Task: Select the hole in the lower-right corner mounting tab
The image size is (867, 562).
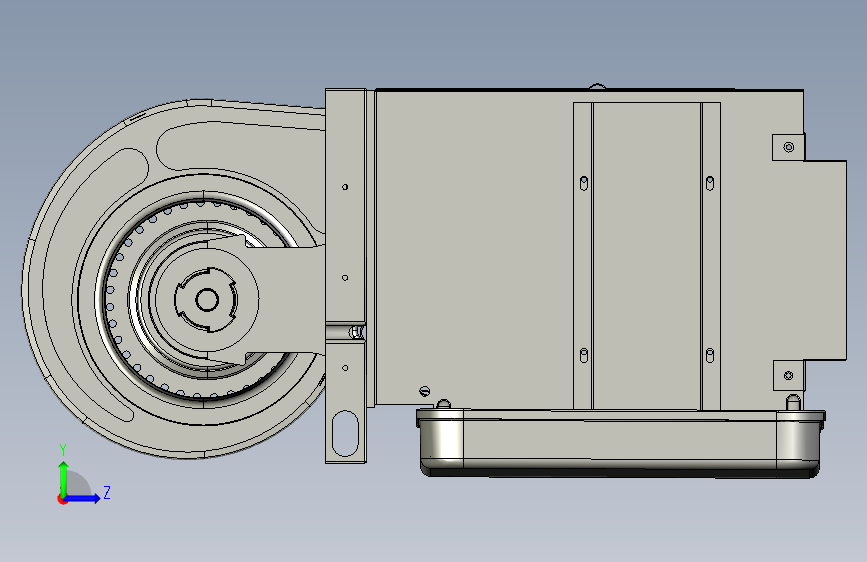Action: 788,376
